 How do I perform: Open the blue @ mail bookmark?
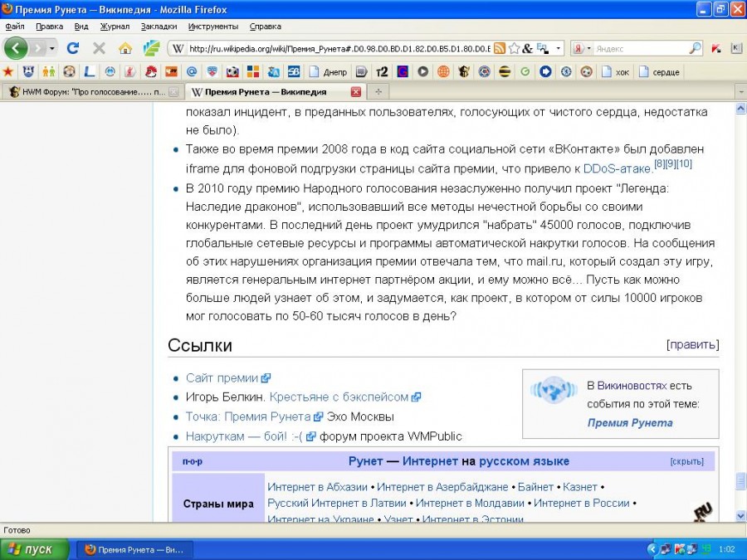(x=192, y=72)
